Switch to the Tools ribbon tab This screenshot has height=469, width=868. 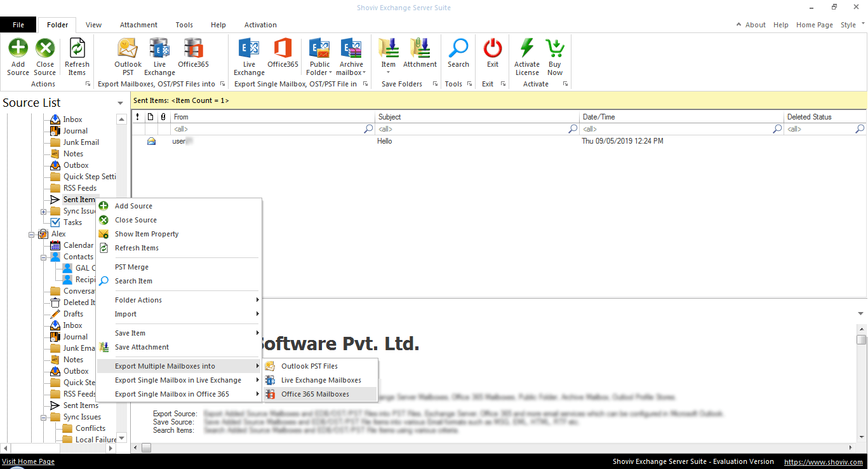tap(184, 25)
